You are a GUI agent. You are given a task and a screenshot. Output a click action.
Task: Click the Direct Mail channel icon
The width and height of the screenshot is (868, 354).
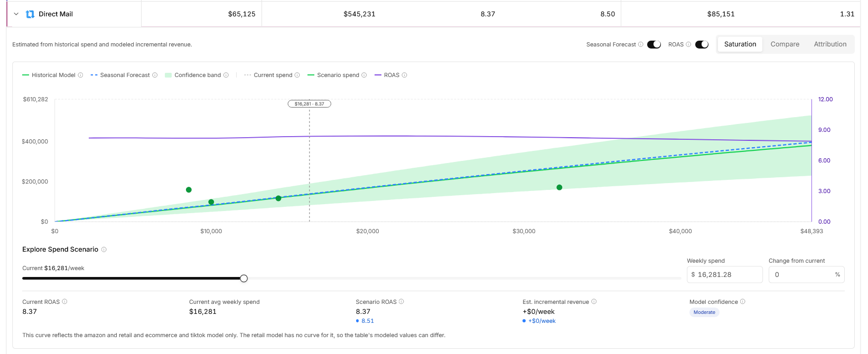[30, 14]
